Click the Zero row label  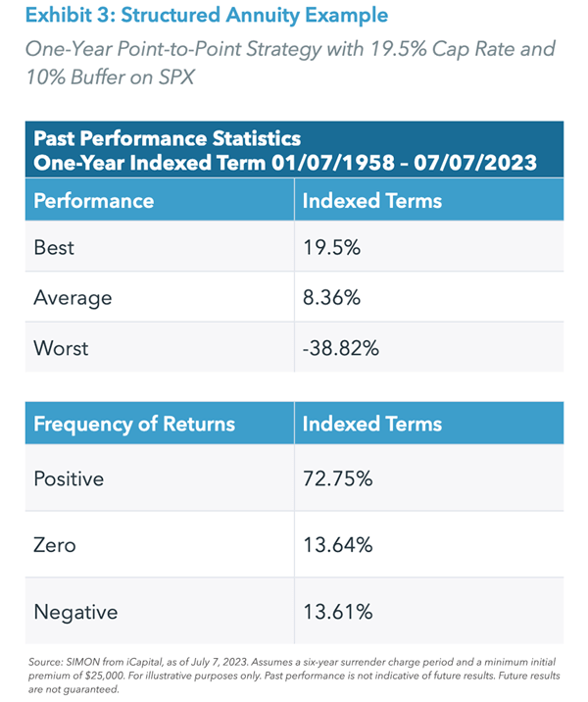click(55, 545)
